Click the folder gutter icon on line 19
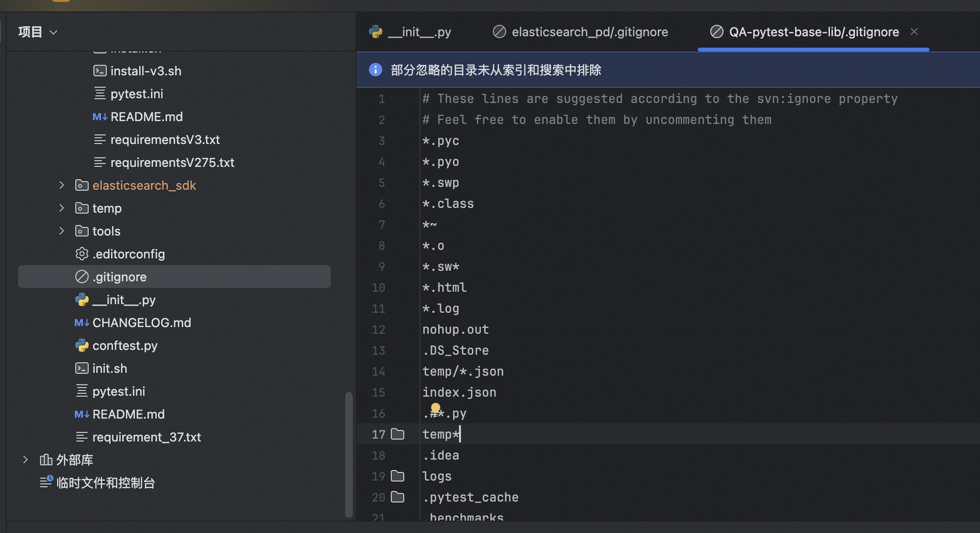 coord(397,476)
